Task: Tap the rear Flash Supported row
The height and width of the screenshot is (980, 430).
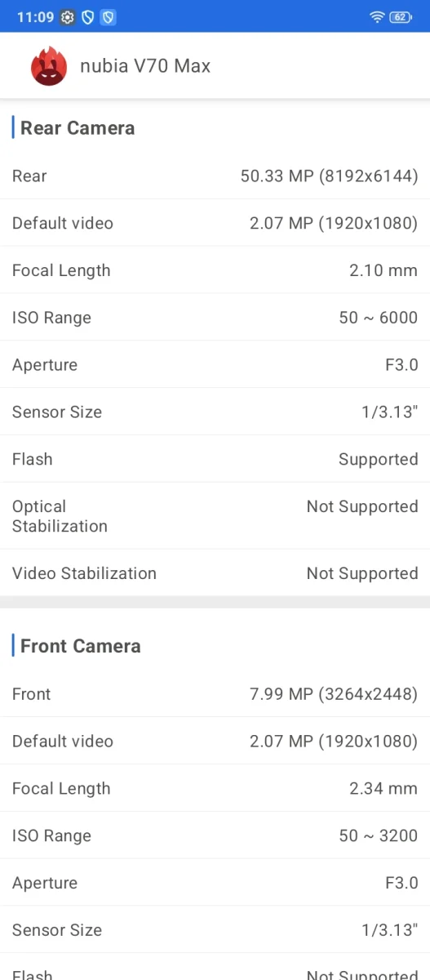Action: click(x=215, y=459)
